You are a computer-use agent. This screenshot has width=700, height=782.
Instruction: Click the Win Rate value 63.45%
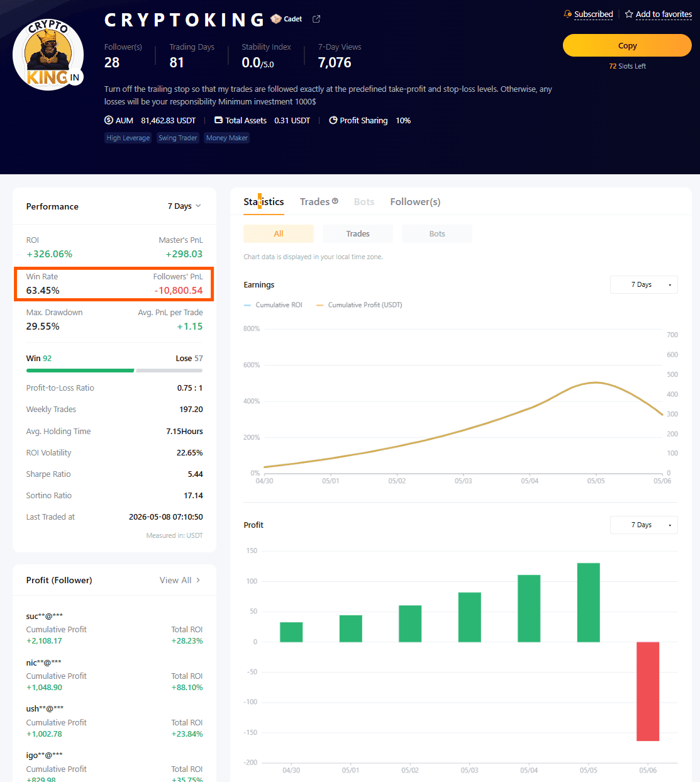pyautogui.click(x=43, y=291)
